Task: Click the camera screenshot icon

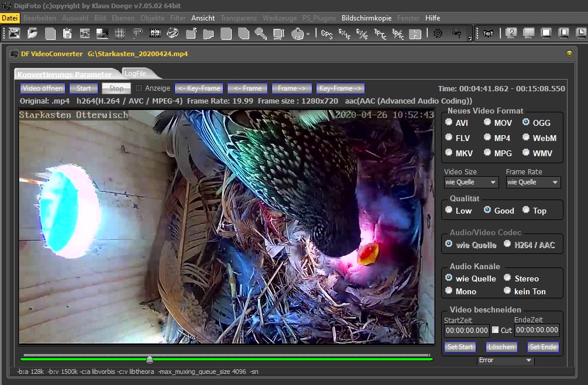Action: pos(489,33)
